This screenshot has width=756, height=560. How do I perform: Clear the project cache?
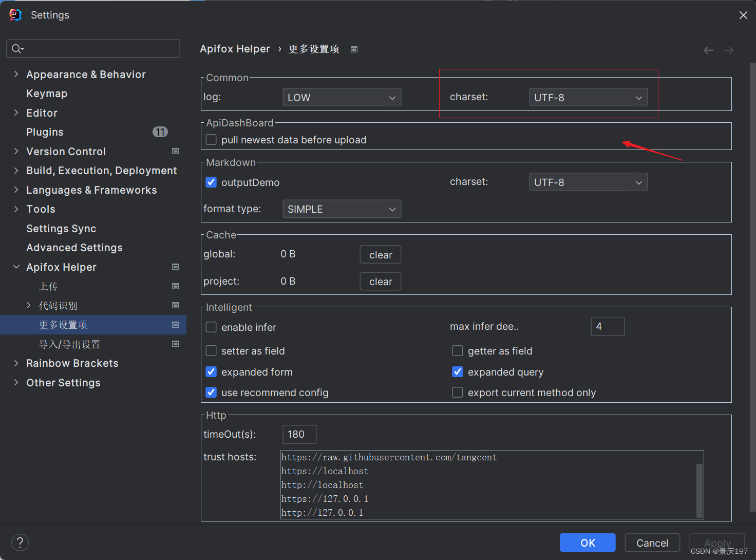pyautogui.click(x=381, y=282)
